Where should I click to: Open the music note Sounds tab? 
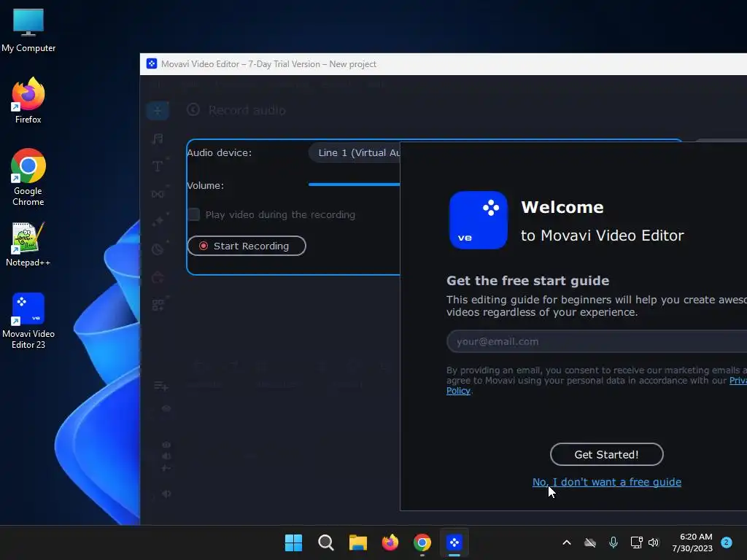pyautogui.click(x=158, y=139)
